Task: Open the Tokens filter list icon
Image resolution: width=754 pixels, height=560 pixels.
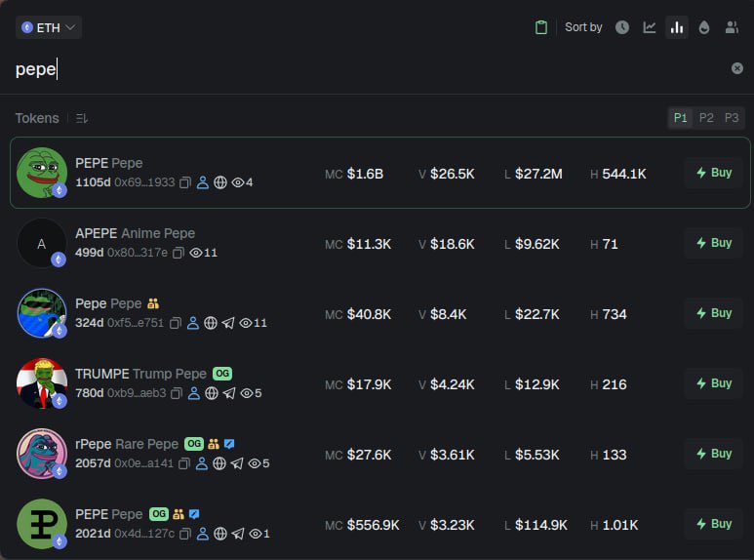Action: pyautogui.click(x=82, y=118)
